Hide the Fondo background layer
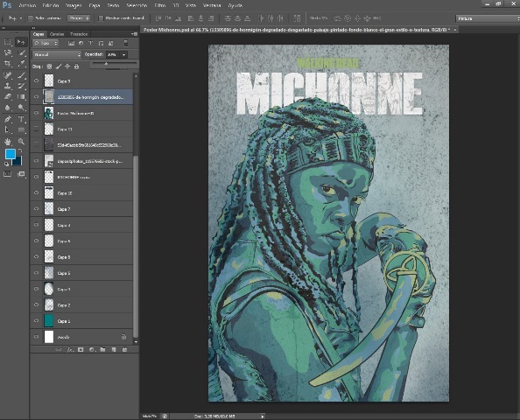Image resolution: width=520 pixels, height=420 pixels. pos(37,337)
